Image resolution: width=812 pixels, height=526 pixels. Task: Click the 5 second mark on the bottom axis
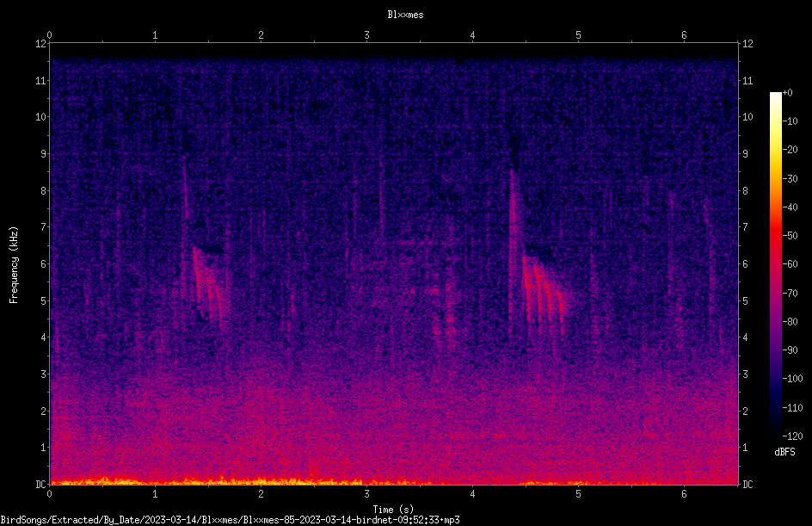pyautogui.click(x=578, y=494)
